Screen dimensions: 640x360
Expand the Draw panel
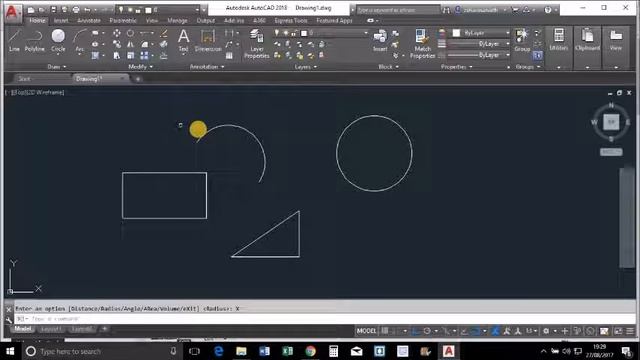tap(57, 67)
